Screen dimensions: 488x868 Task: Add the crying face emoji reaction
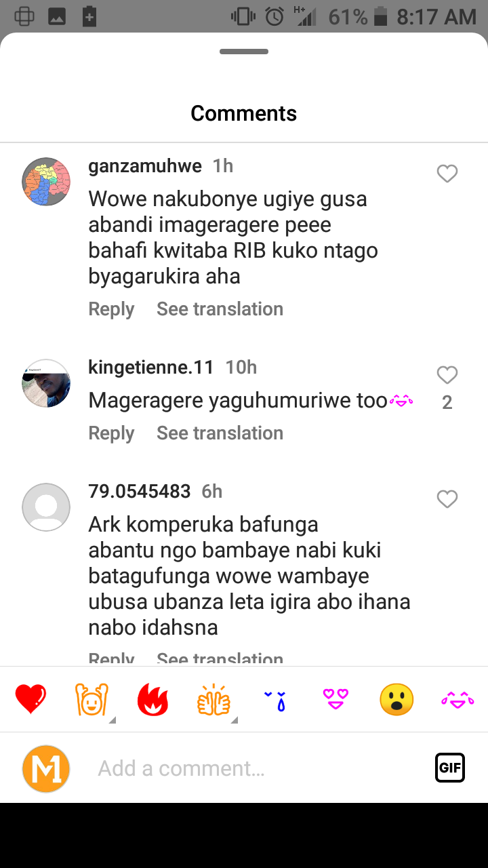[275, 700]
